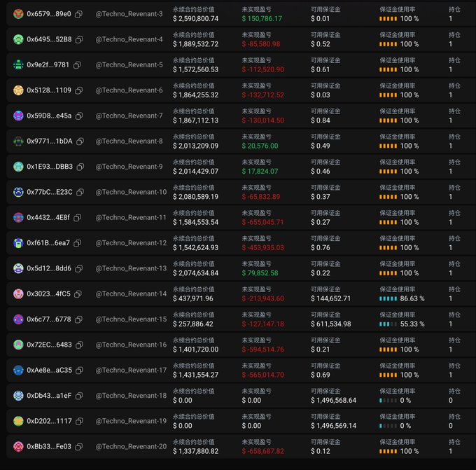476x470 pixels.
Task: Click available margin $ 1,496,568.64
Action: pos(334,401)
